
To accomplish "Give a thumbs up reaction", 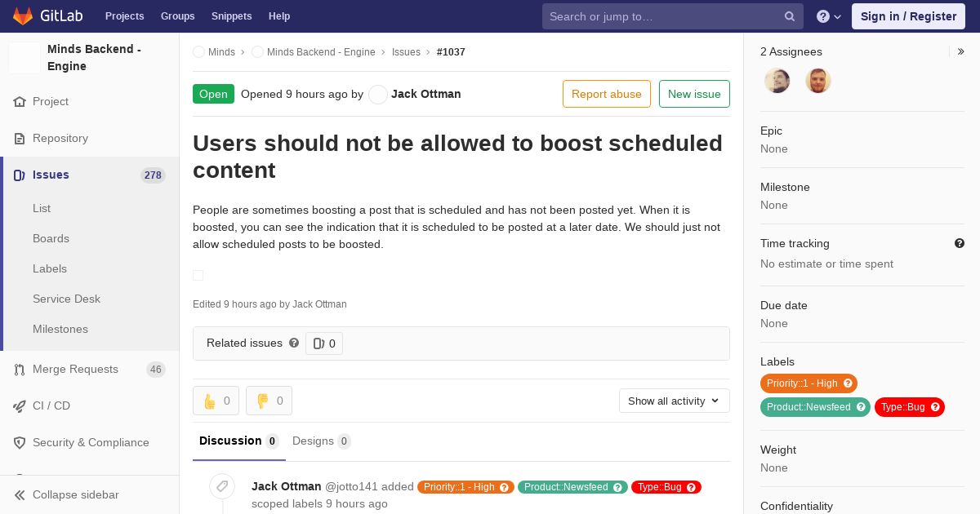I will 216,401.
